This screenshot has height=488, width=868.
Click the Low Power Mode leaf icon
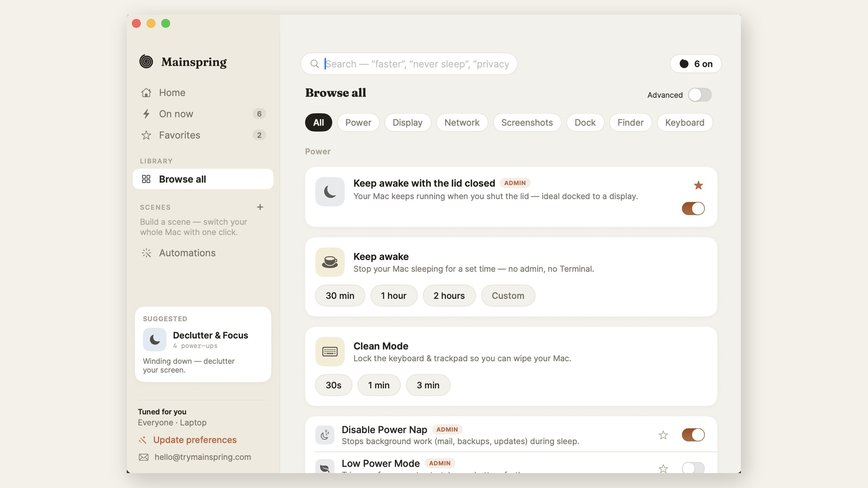tap(325, 467)
